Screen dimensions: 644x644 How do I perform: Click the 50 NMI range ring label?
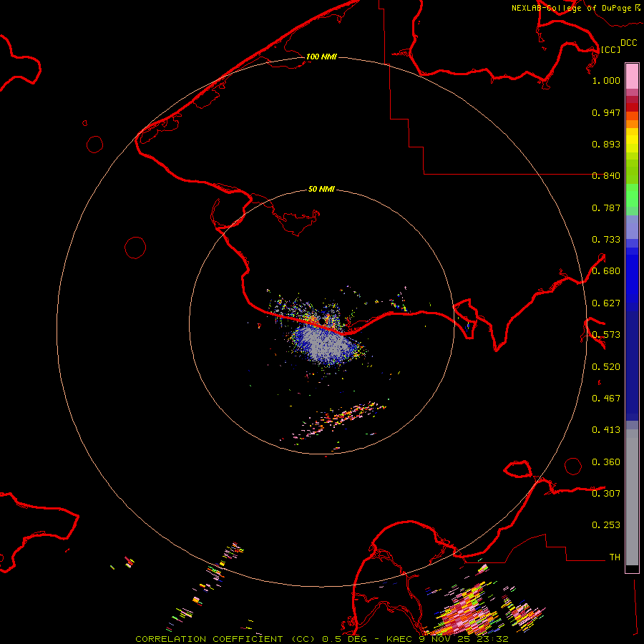[321, 189]
